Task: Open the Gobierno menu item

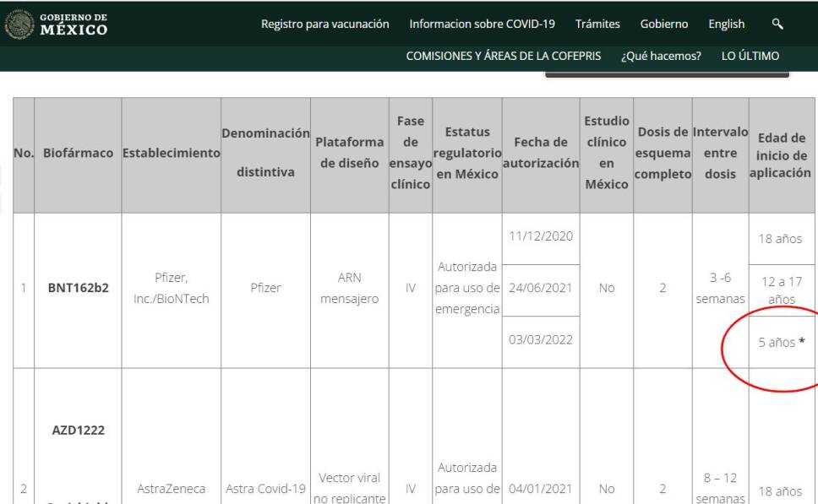Action: [664, 24]
